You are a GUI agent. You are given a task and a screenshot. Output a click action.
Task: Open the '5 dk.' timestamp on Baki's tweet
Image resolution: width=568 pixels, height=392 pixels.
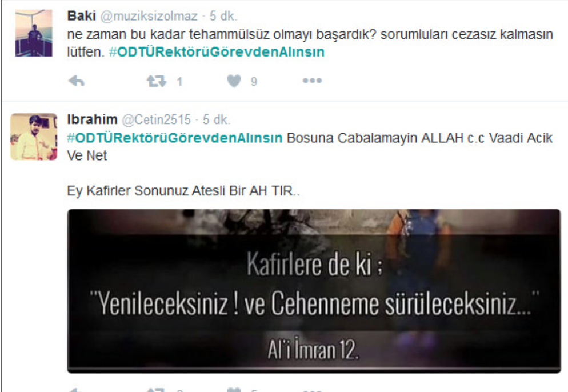pyautogui.click(x=223, y=16)
